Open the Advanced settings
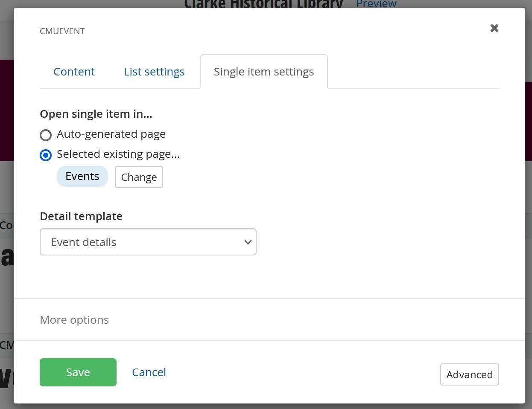Image resolution: width=532 pixels, height=409 pixels. [x=470, y=374]
